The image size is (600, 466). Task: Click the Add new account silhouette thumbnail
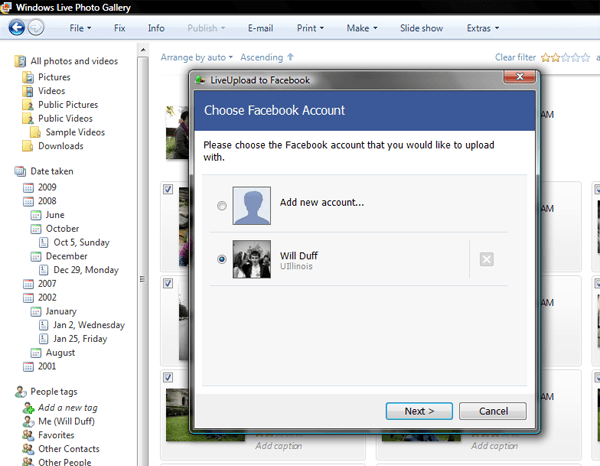point(252,206)
